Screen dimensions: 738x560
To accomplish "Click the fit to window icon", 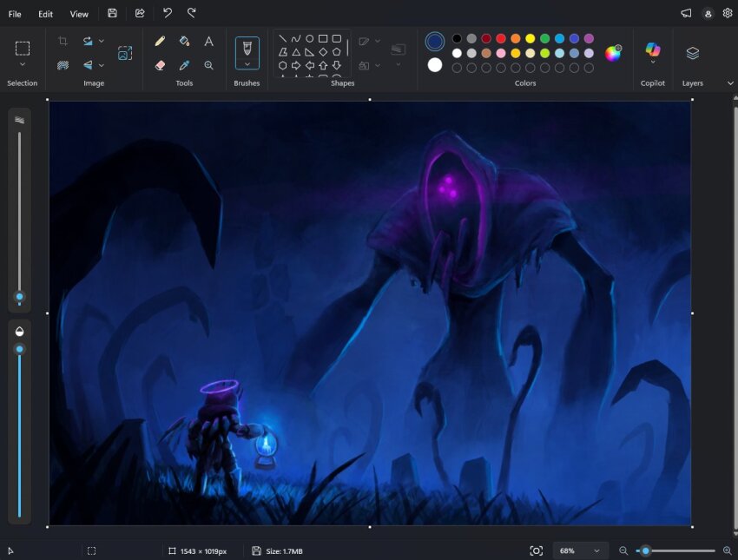I will (x=536, y=550).
